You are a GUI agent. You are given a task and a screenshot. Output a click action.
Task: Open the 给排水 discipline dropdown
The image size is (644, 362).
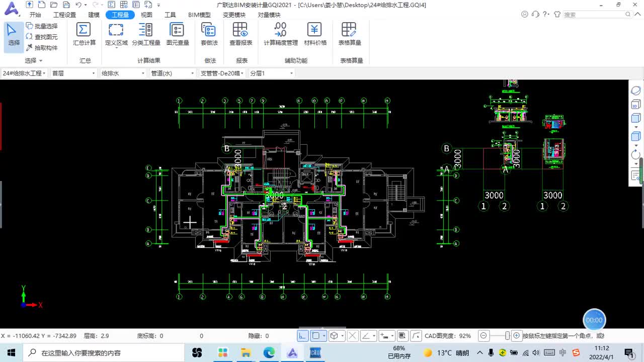click(123, 73)
